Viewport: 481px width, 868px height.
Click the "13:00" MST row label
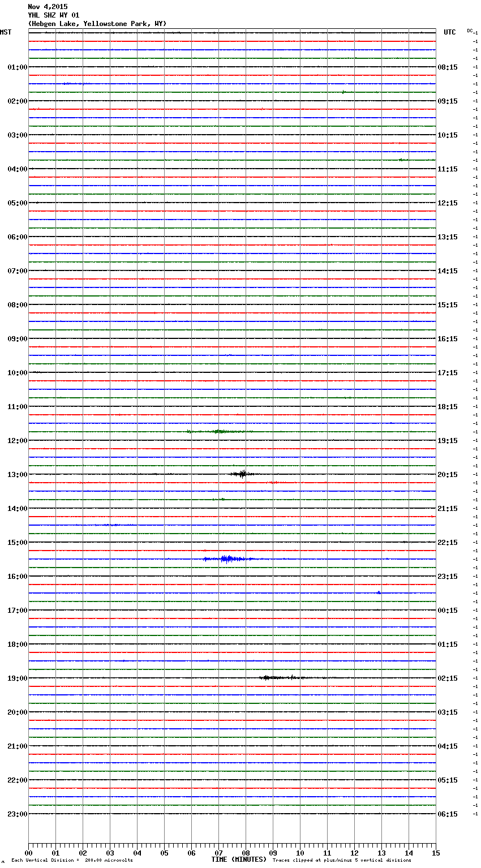(18, 475)
